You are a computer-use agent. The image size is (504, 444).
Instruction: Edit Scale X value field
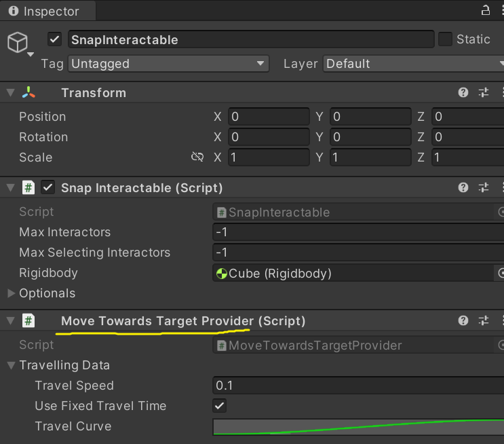click(x=269, y=158)
